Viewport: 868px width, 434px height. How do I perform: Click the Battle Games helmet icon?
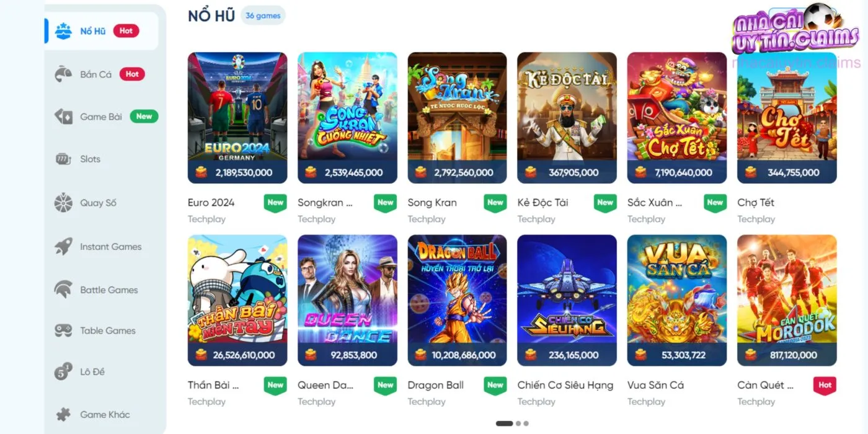[63, 290]
